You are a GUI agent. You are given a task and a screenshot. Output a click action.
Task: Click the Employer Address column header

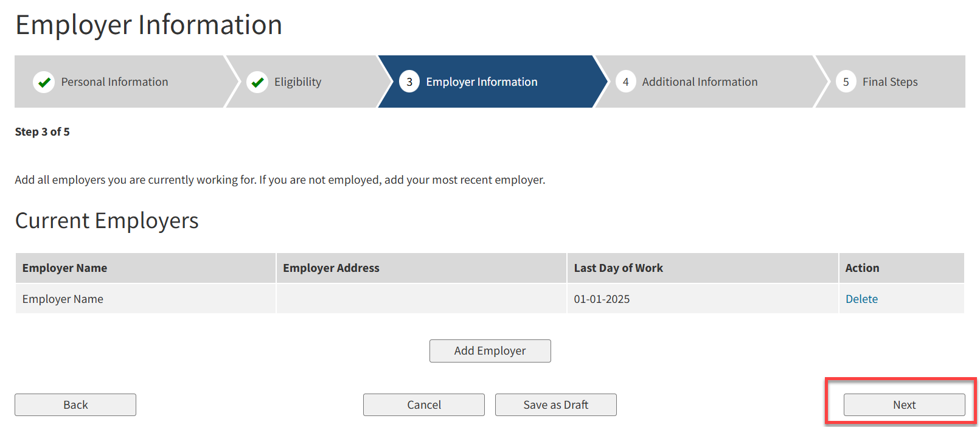[331, 268]
